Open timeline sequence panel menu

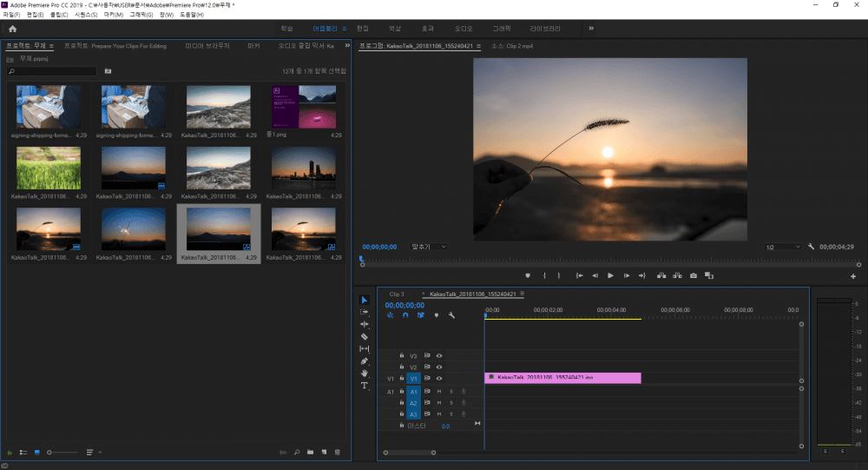point(522,294)
